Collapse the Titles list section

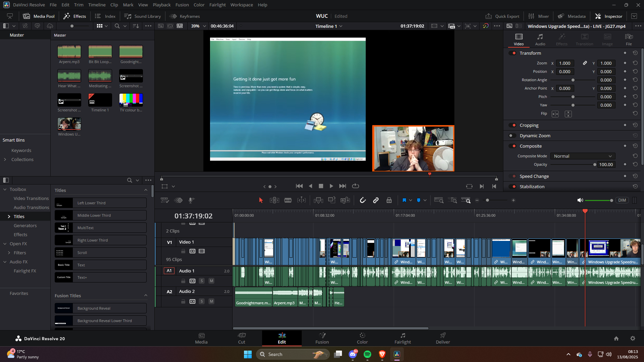coord(146,190)
